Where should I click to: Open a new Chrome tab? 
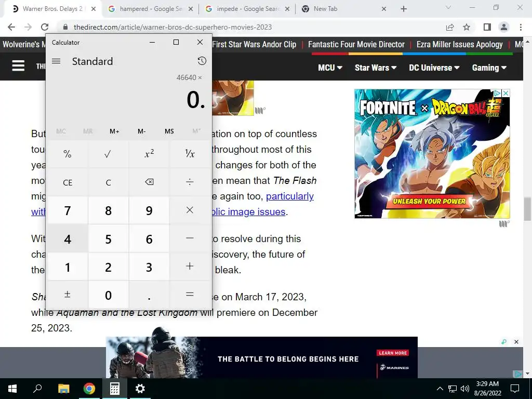coord(403,9)
